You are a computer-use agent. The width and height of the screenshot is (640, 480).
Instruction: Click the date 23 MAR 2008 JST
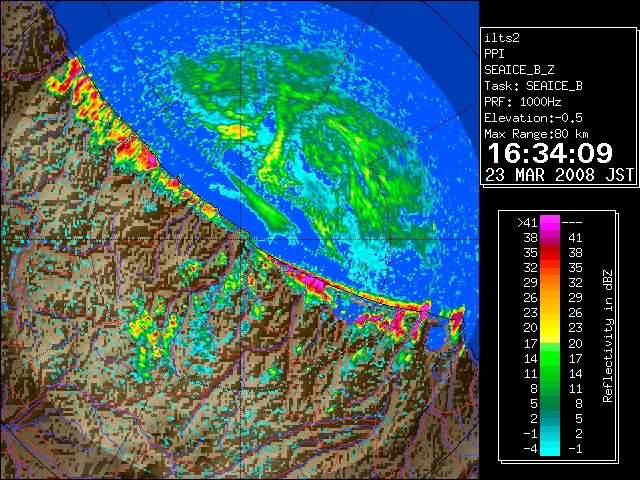pos(559,175)
